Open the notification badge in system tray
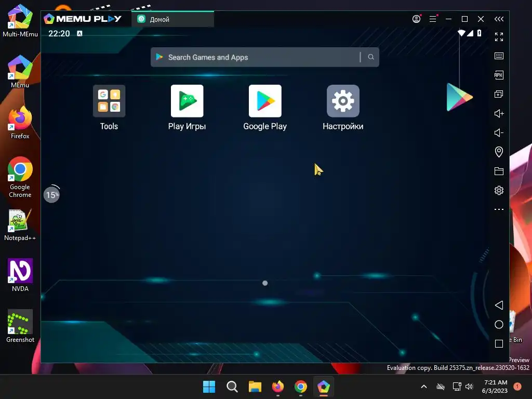This screenshot has width=532, height=399. (517, 387)
